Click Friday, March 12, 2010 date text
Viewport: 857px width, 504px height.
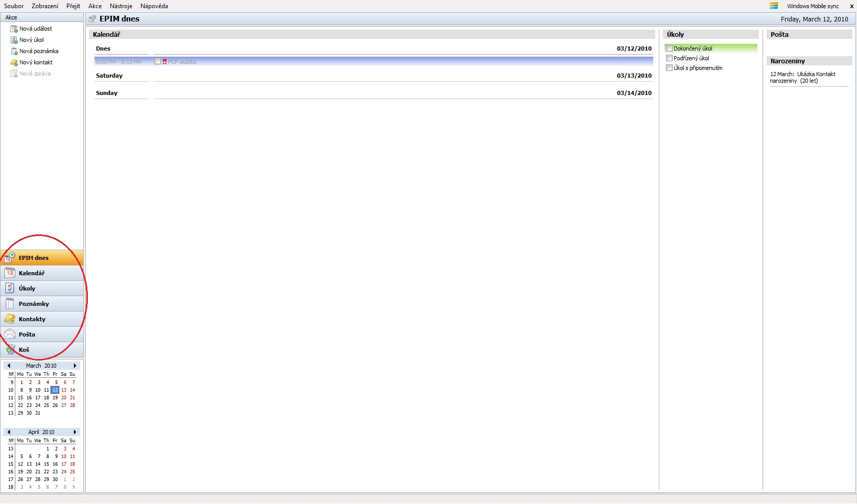[x=814, y=19]
